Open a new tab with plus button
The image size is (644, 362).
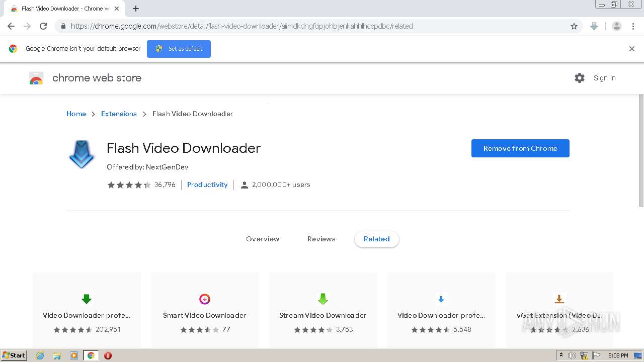click(x=136, y=9)
